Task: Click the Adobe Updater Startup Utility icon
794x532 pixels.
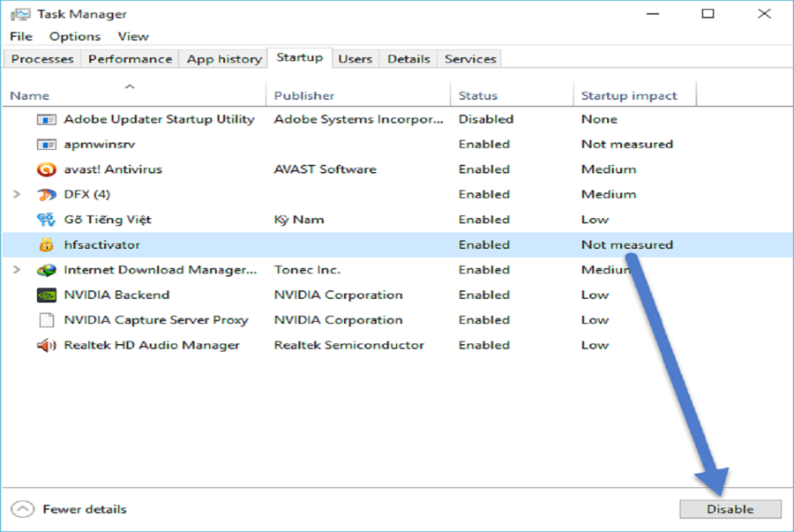Action: point(47,119)
